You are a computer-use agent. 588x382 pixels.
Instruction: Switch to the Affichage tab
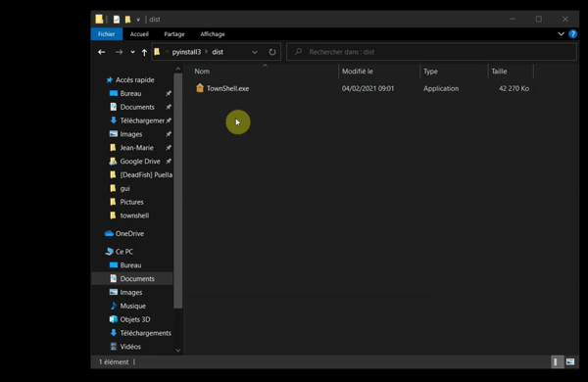click(x=213, y=34)
